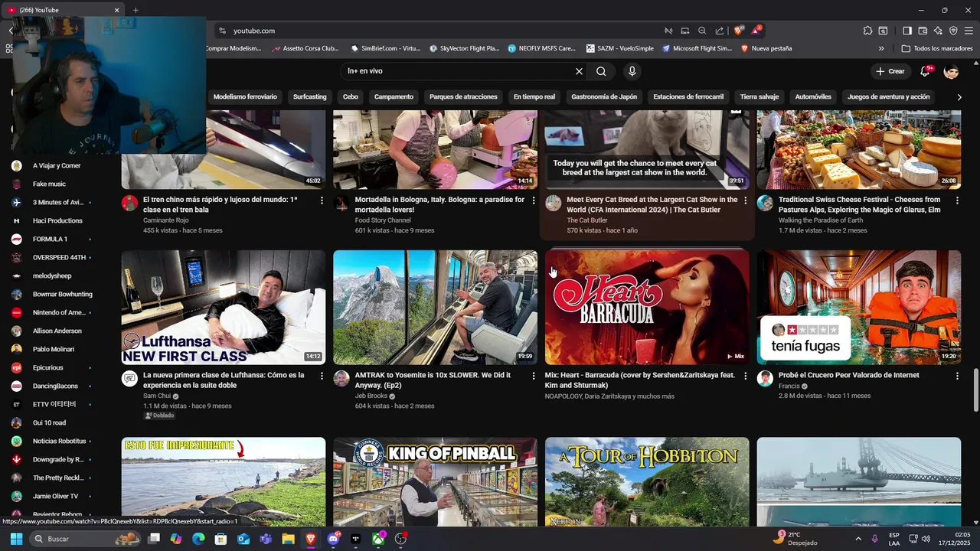980x551 pixels.
Task: Toggle the Brave sidebar panel icon
Action: pos(907,31)
